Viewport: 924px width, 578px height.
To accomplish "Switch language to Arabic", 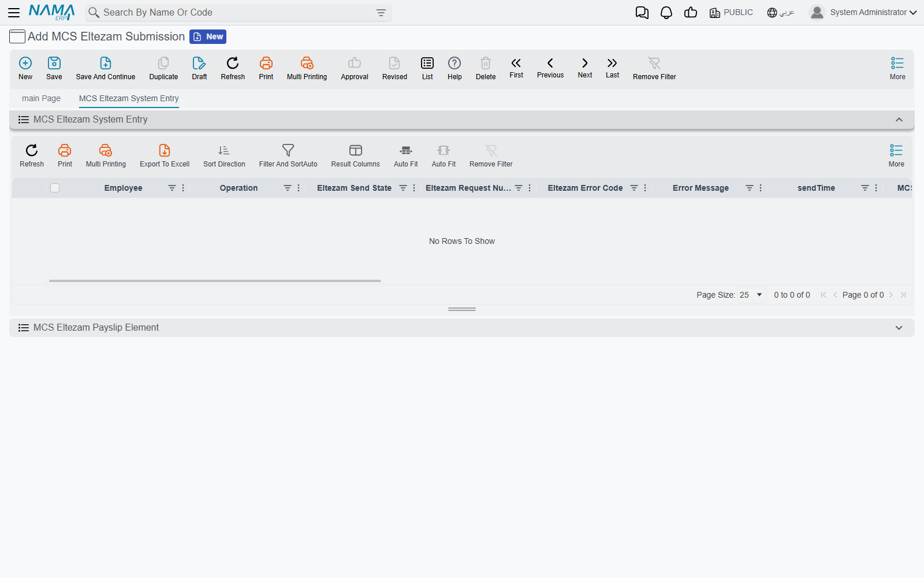I will pos(781,13).
